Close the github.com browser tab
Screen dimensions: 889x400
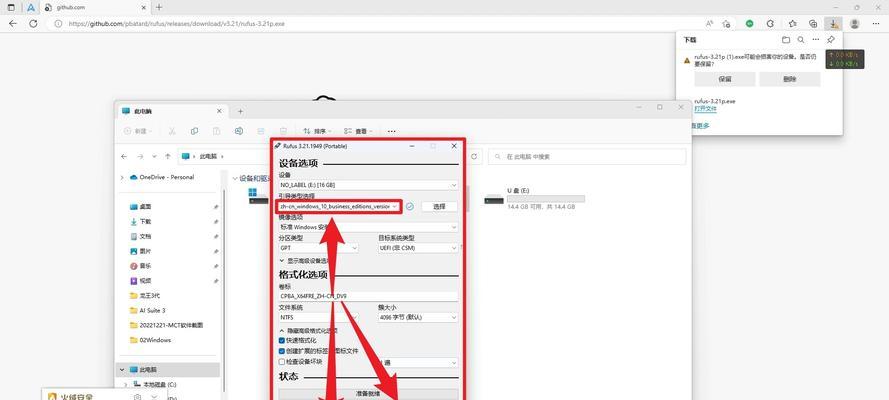point(144,7)
